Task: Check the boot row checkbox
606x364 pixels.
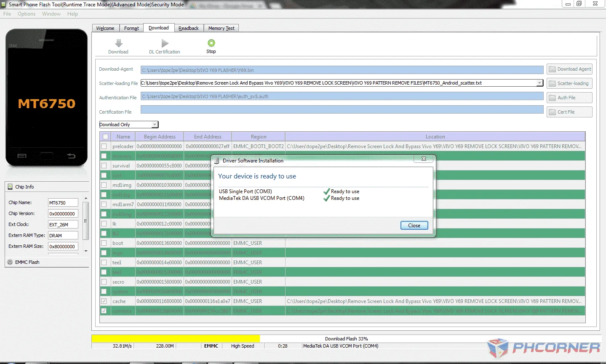Action: point(104,243)
